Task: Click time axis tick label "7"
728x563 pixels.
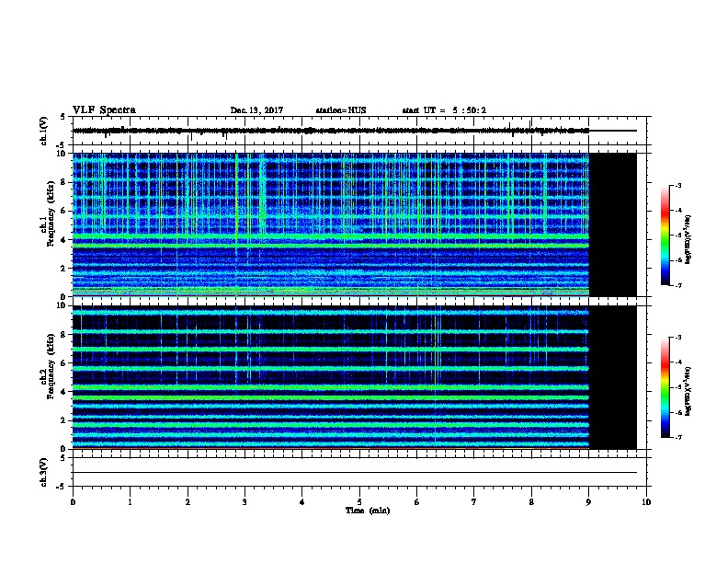Action: click(474, 502)
